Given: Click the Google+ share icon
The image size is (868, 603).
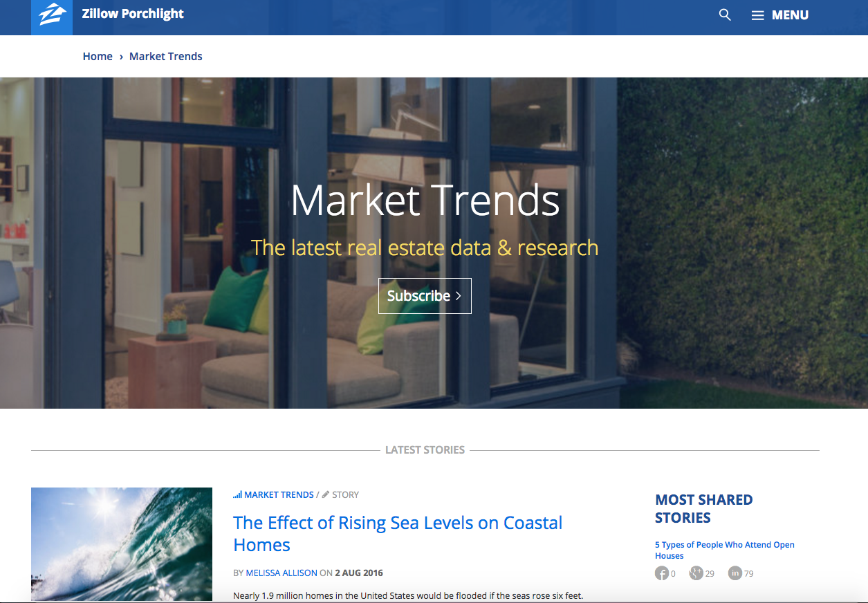Looking at the screenshot, I should point(696,573).
